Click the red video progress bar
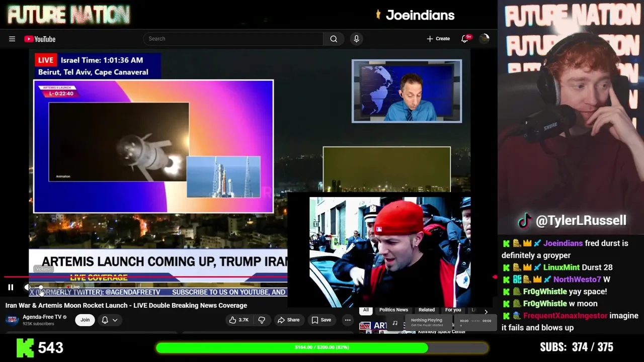 (x=146, y=277)
